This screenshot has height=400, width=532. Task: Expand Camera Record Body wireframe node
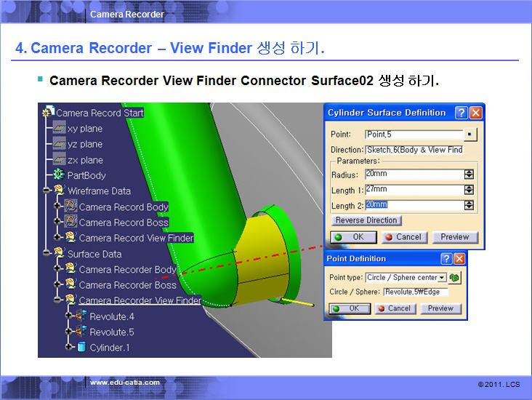pos(58,207)
